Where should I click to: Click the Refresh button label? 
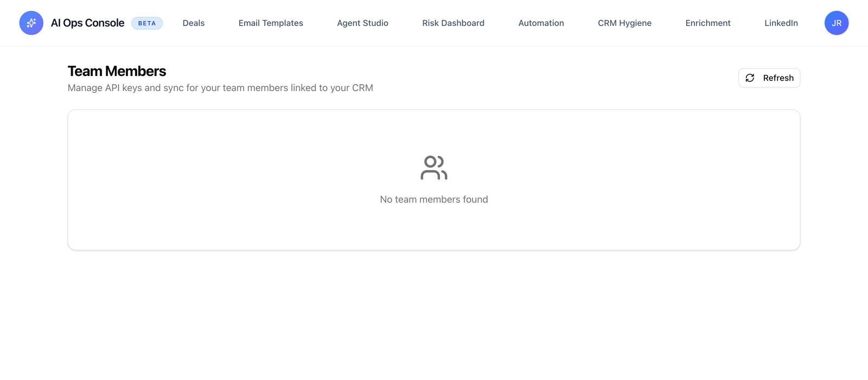[778, 78]
